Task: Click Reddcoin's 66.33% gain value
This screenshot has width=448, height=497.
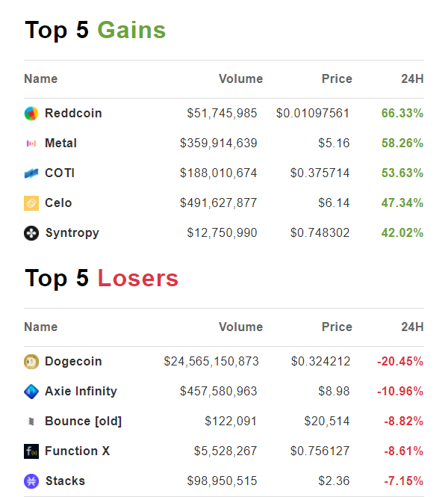Action: (402, 113)
